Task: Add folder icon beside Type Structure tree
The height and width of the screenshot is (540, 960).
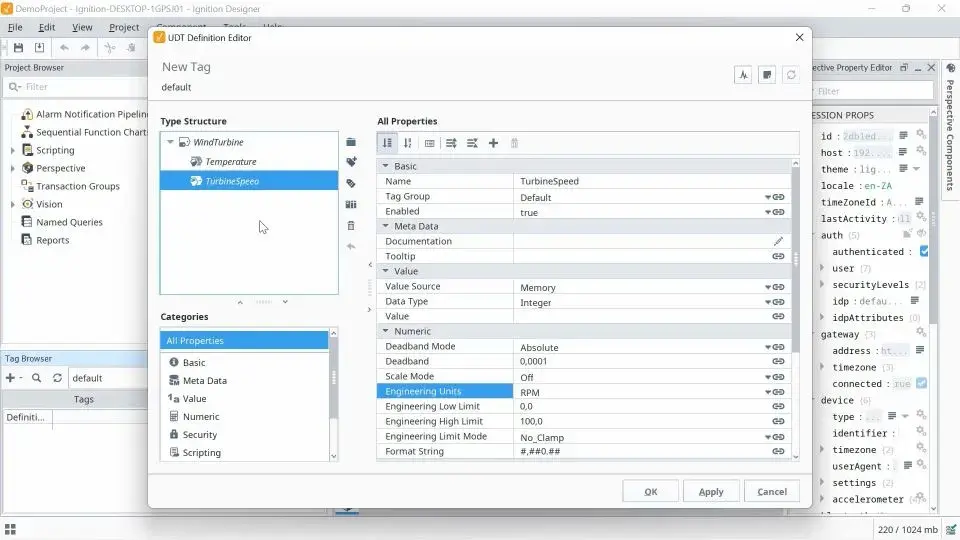Action: coord(351,142)
